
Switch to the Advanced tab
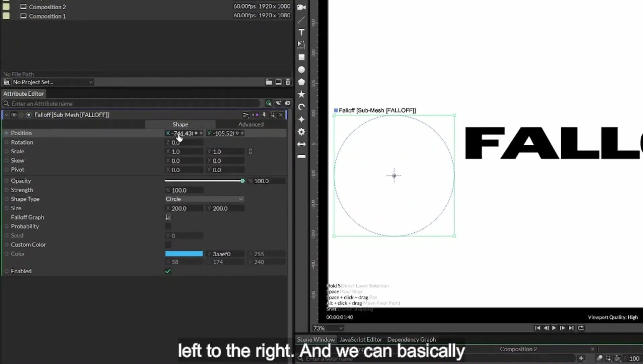[251, 124]
